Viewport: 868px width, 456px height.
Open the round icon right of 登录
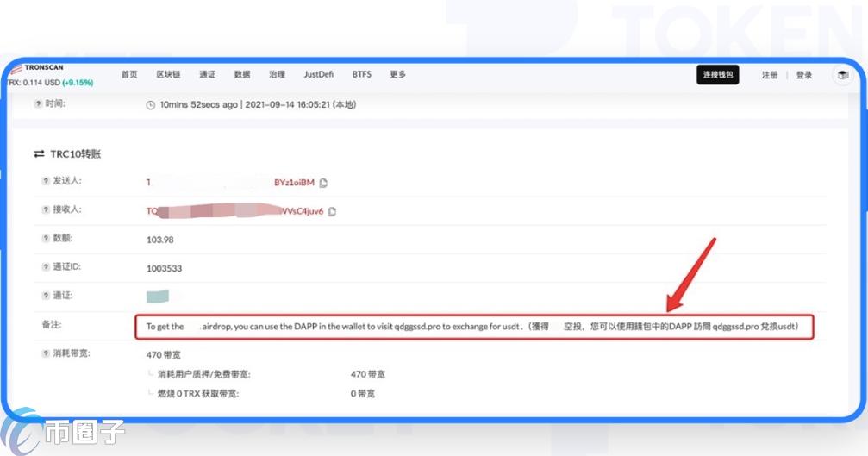click(842, 75)
